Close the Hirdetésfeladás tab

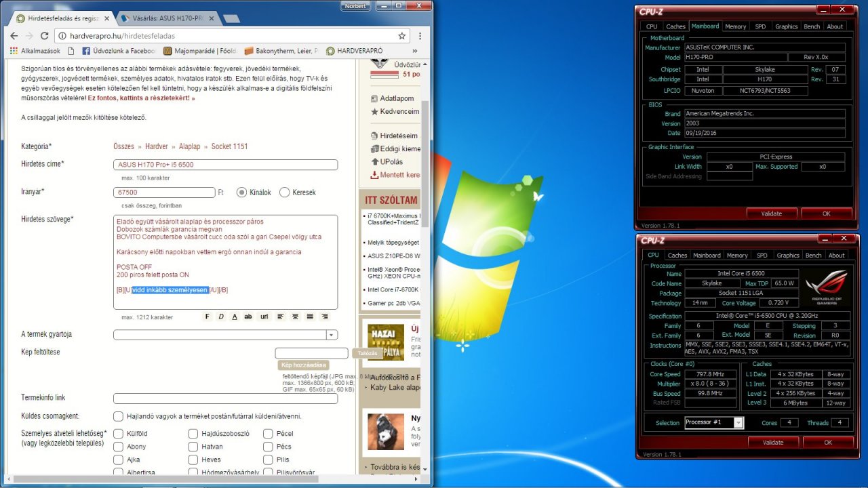coord(106,18)
